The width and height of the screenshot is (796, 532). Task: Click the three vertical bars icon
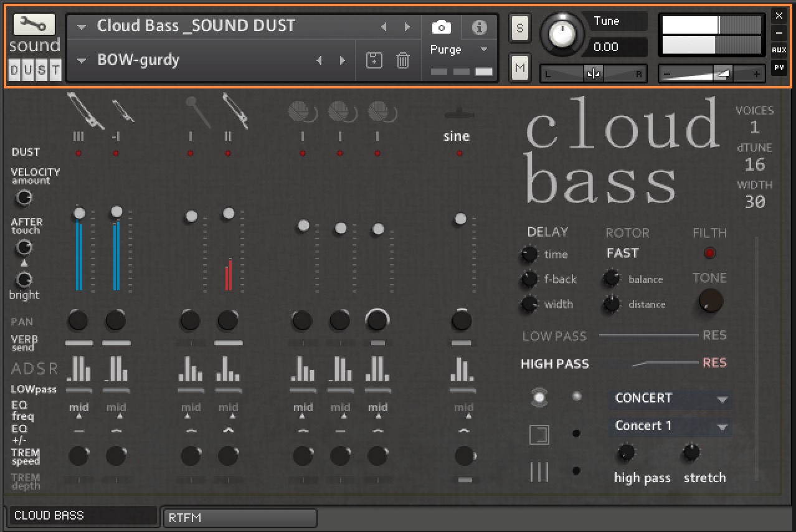click(x=539, y=472)
